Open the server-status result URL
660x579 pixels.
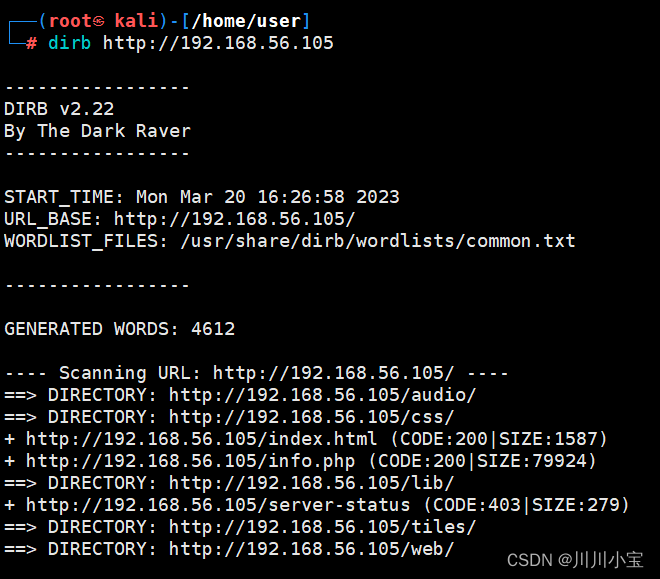click(x=218, y=505)
